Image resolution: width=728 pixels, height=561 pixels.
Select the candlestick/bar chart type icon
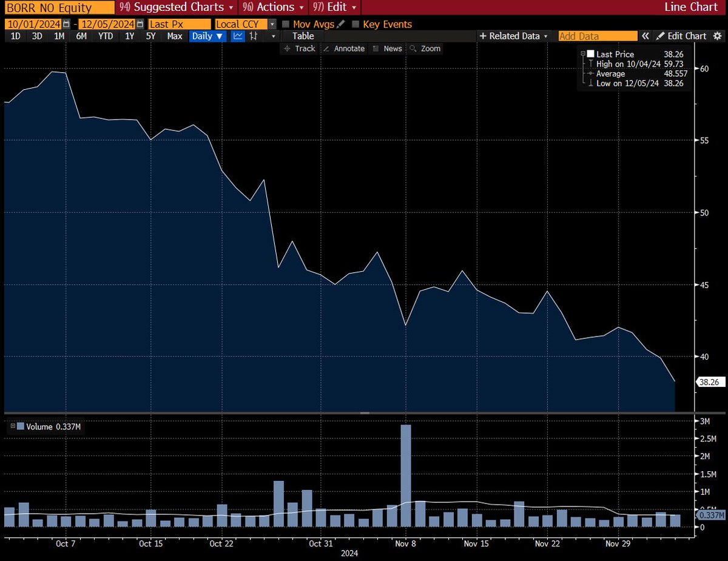click(x=255, y=36)
